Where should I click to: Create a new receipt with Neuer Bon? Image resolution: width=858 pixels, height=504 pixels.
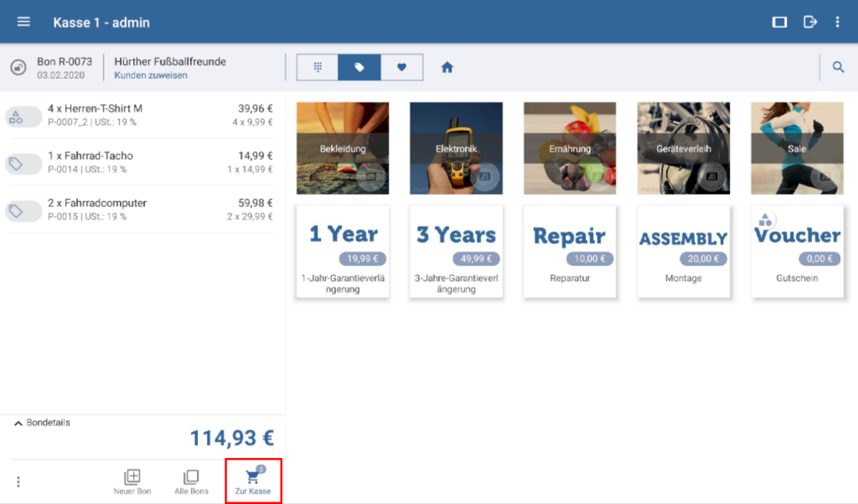(x=132, y=481)
